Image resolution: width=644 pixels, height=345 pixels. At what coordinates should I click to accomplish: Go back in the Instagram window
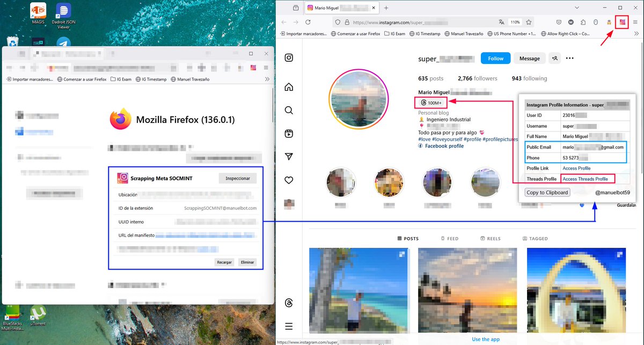pos(284,23)
